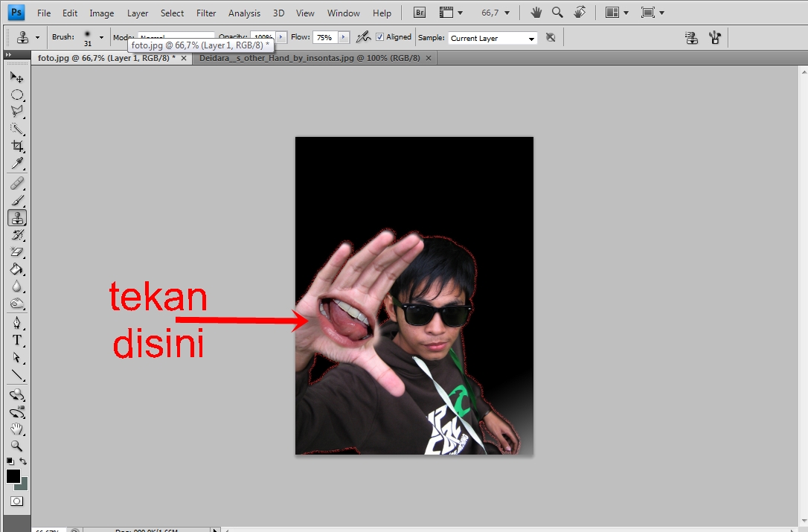
Task: Select the Sponge tool
Action: (x=17, y=304)
